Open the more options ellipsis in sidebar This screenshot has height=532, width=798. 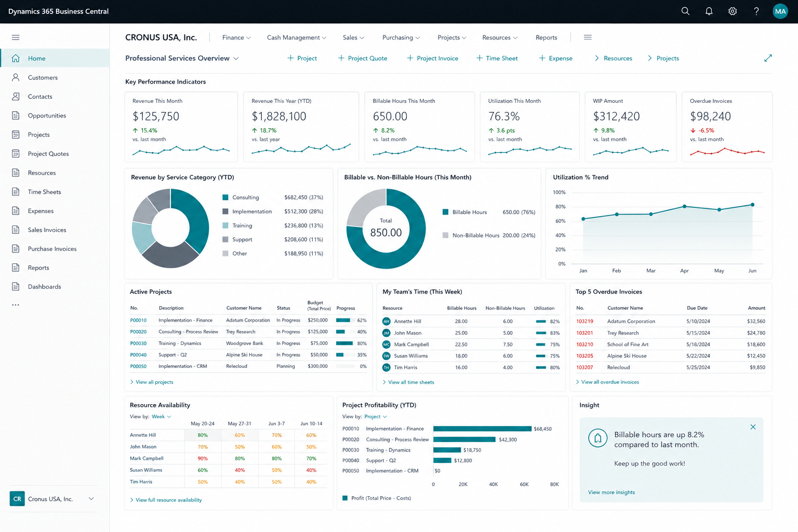16,305
